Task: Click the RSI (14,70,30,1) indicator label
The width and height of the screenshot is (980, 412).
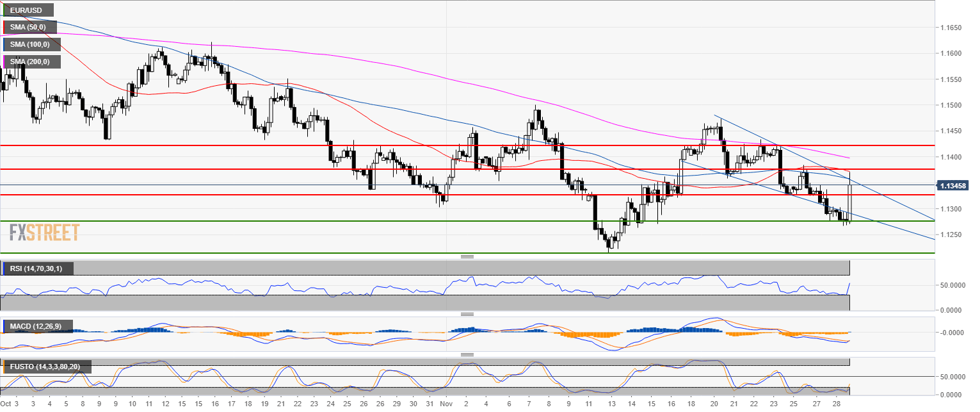Action: point(40,268)
